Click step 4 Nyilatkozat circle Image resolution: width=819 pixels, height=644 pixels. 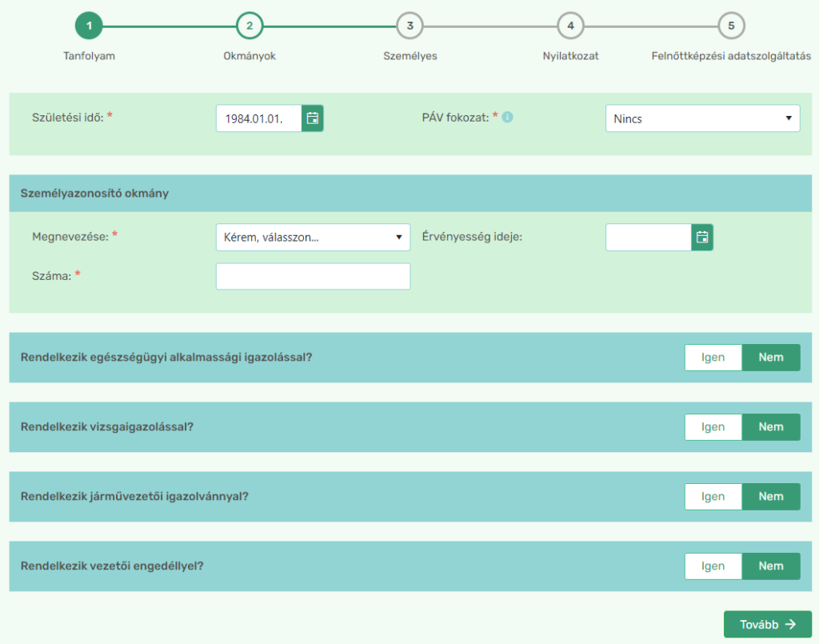(570, 26)
